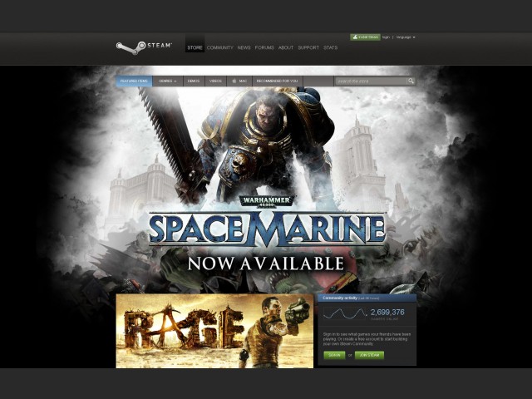
Task: Select the Featured Items tab
Action: click(134, 81)
